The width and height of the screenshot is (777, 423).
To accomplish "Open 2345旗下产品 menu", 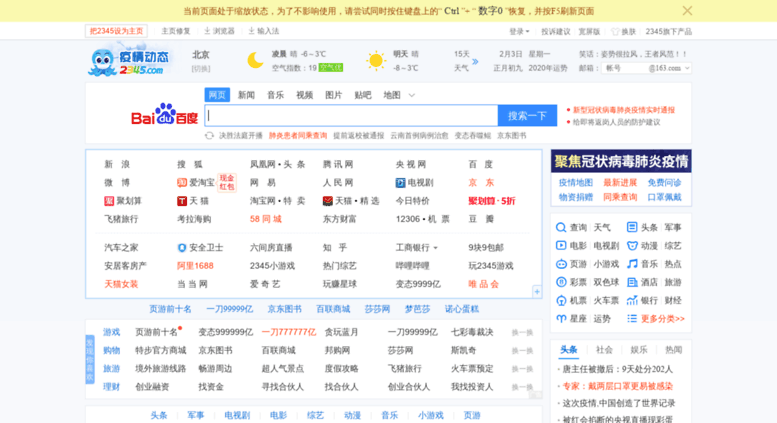I will [x=668, y=31].
